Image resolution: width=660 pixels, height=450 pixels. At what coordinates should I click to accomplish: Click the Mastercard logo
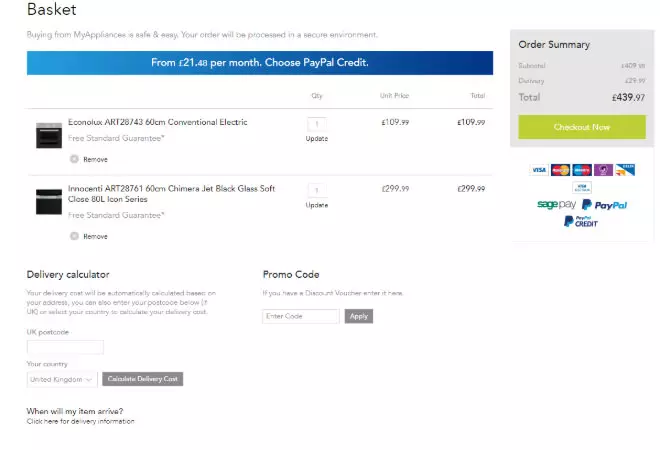[x=560, y=170]
